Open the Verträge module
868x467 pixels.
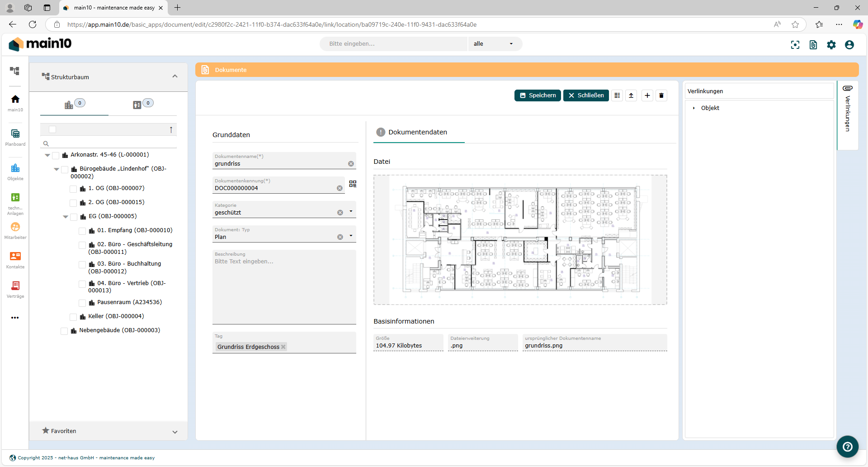[15, 290]
